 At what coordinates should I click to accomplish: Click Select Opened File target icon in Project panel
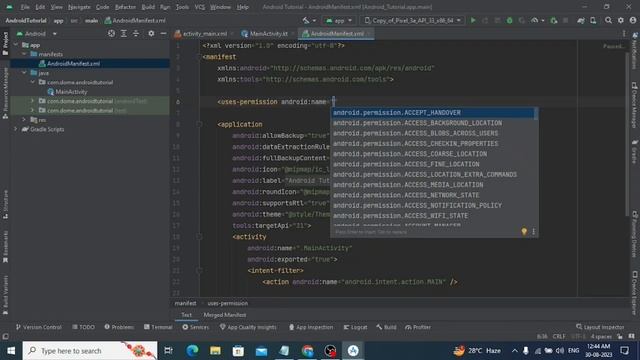pyautogui.click(x=111, y=33)
